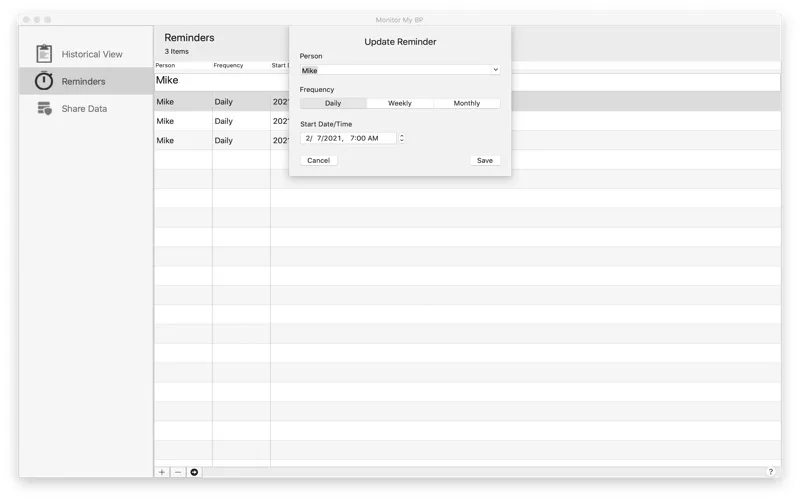The width and height of the screenshot is (800, 500).
Task: Select Weekly frequency segment
Action: point(400,103)
